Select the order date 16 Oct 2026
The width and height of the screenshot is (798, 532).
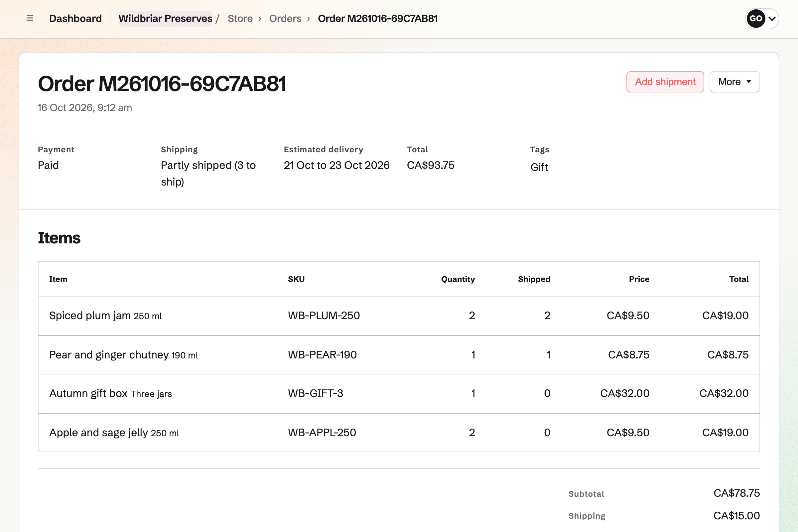pos(85,107)
